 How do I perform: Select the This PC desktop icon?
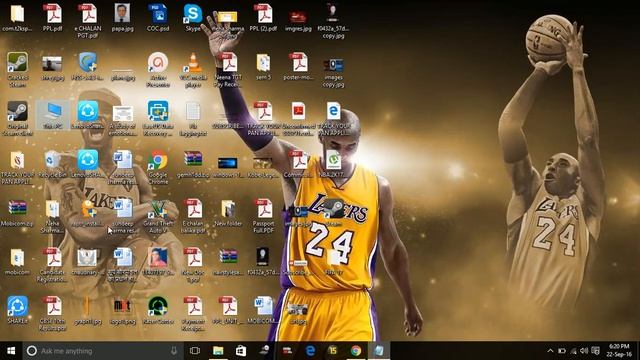click(x=53, y=115)
